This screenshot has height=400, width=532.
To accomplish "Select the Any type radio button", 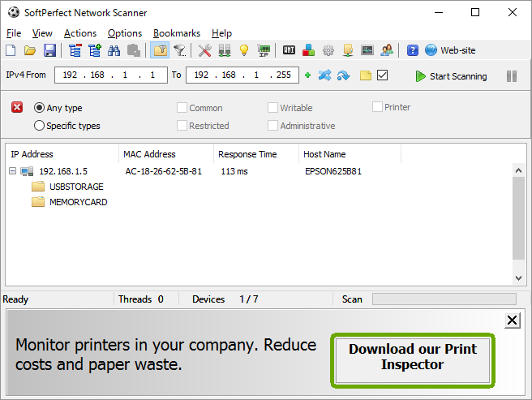I will tap(40, 108).
